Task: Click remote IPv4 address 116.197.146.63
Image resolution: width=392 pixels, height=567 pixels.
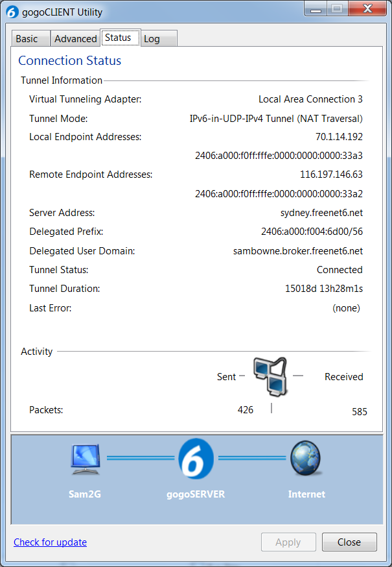Action: 331,175
